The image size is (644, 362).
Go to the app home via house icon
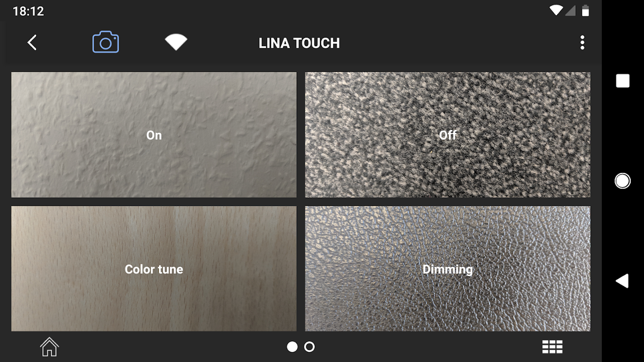(x=49, y=347)
